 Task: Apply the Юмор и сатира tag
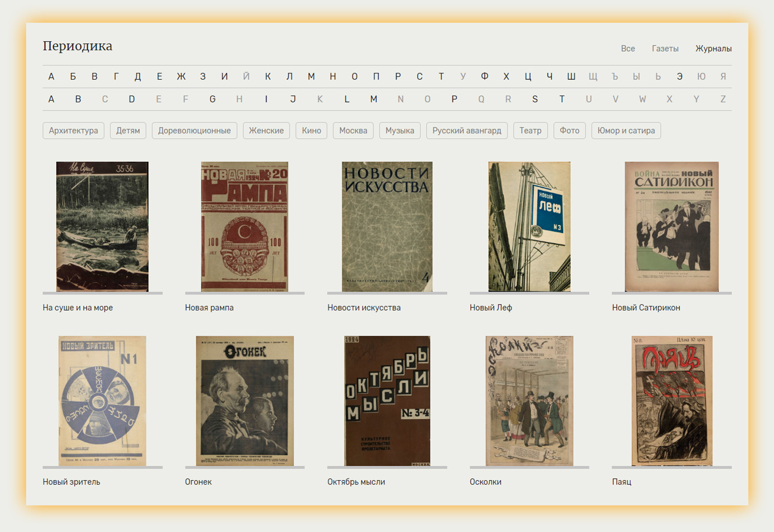pyautogui.click(x=625, y=131)
